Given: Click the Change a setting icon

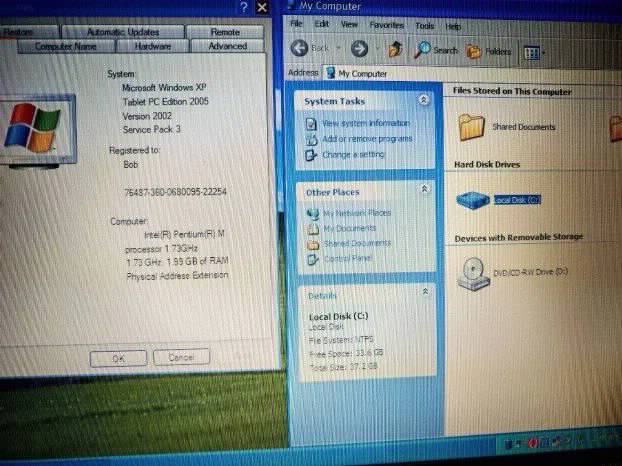Looking at the screenshot, I should click(x=311, y=155).
